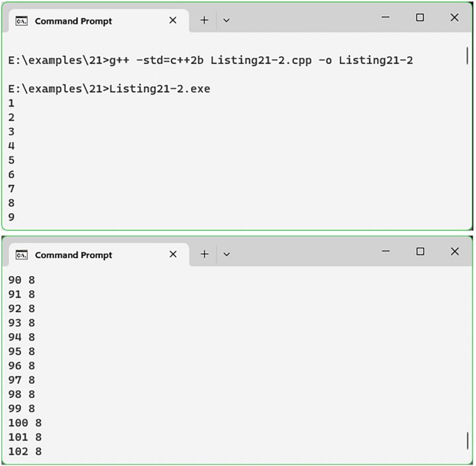Viewport: 476px width, 466px height.
Task: Expand the profile dropdown in the bottom window
Action: coord(227,255)
